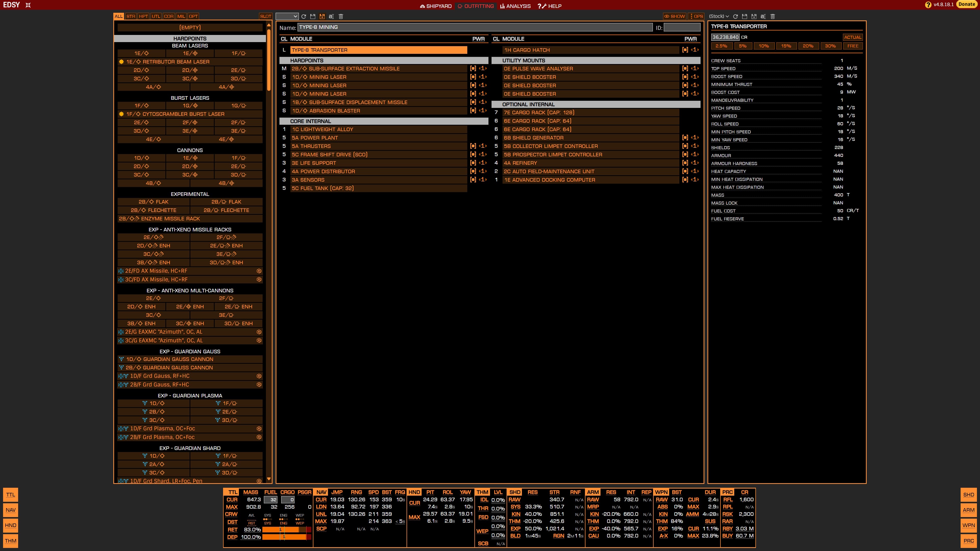Open the (Stock) ship dropdown
This screenshot has width=980, height=551.
click(719, 16)
